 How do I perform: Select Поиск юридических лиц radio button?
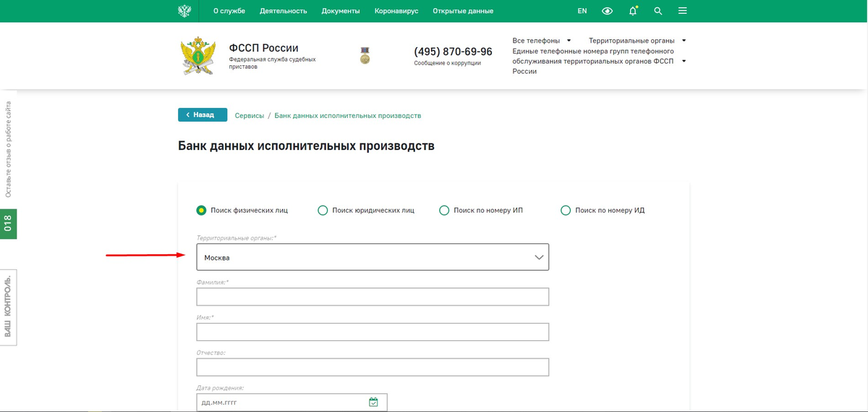point(323,210)
